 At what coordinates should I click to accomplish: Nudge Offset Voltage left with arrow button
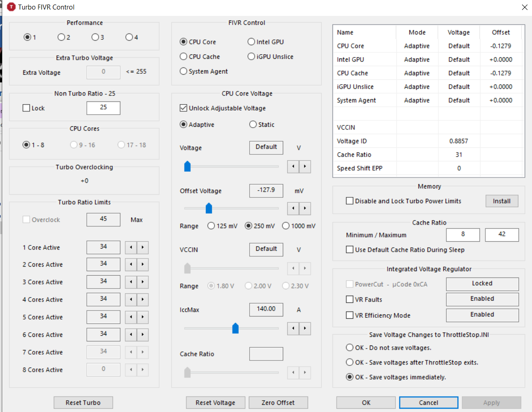tap(293, 208)
